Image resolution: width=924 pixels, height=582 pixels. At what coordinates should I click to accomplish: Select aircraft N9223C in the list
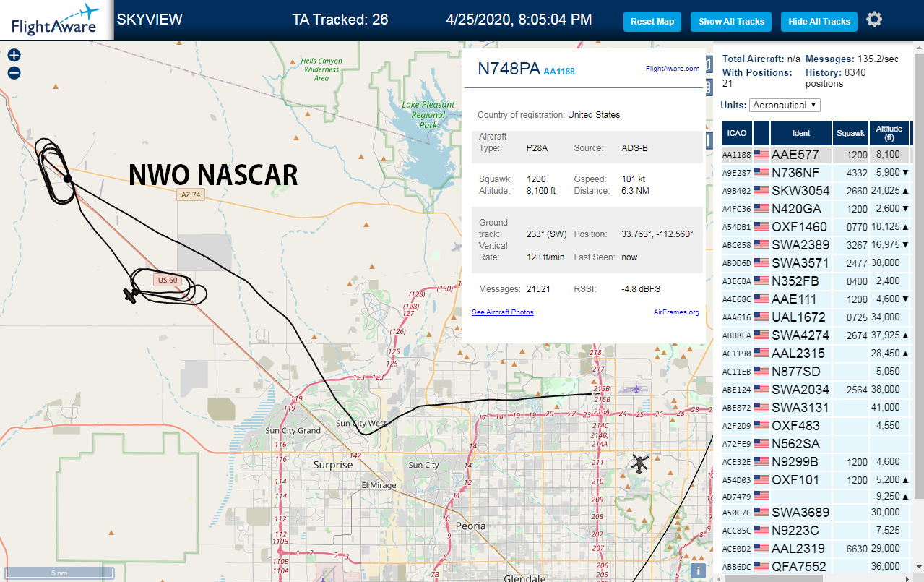coord(795,531)
